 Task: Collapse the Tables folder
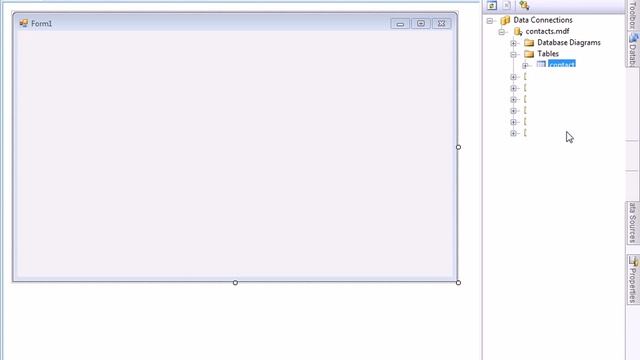pos(513,54)
